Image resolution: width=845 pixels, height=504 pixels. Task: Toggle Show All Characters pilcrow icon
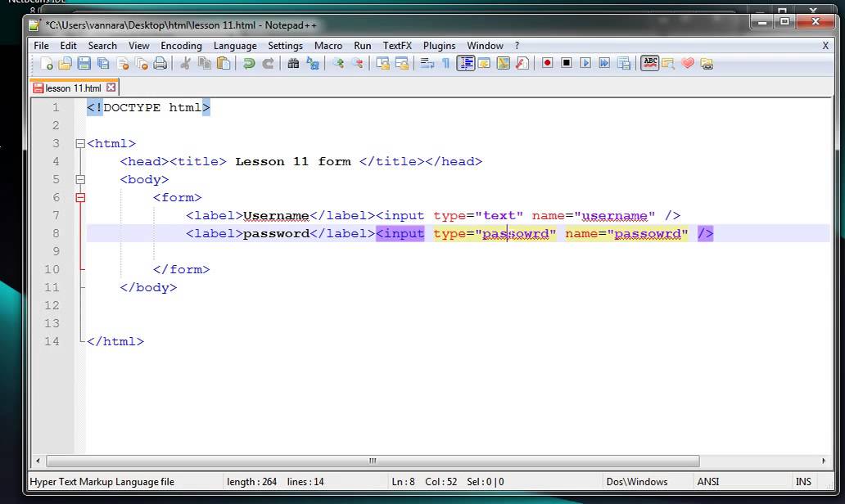[x=446, y=64]
